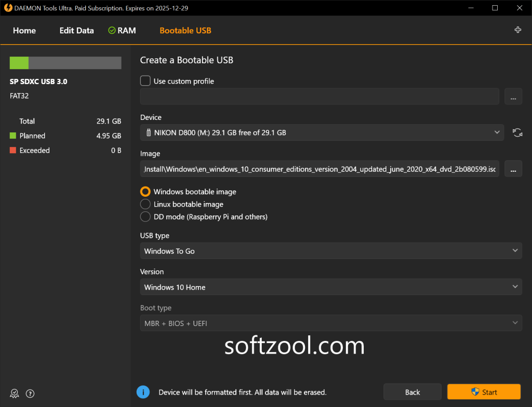Viewport: 532px width, 407px height.
Task: Open the Device dropdown
Action: coord(321,132)
